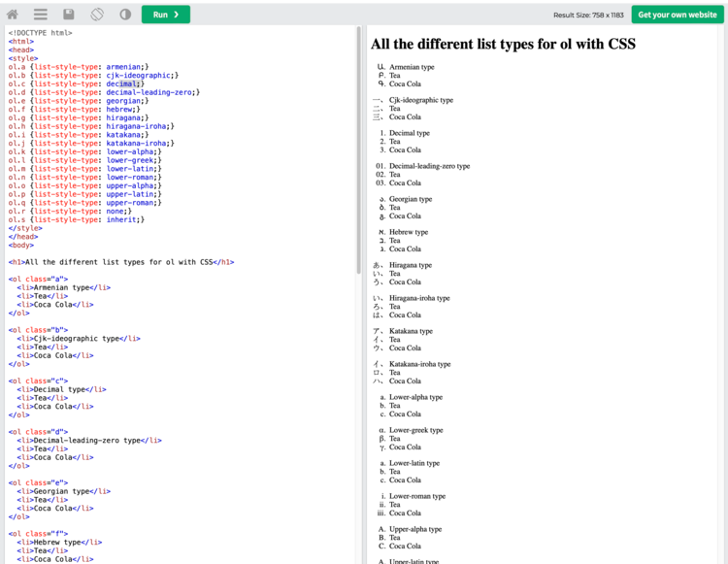Click 'Georgian type' in the result pane
The width and height of the screenshot is (728, 564).
[x=411, y=199]
